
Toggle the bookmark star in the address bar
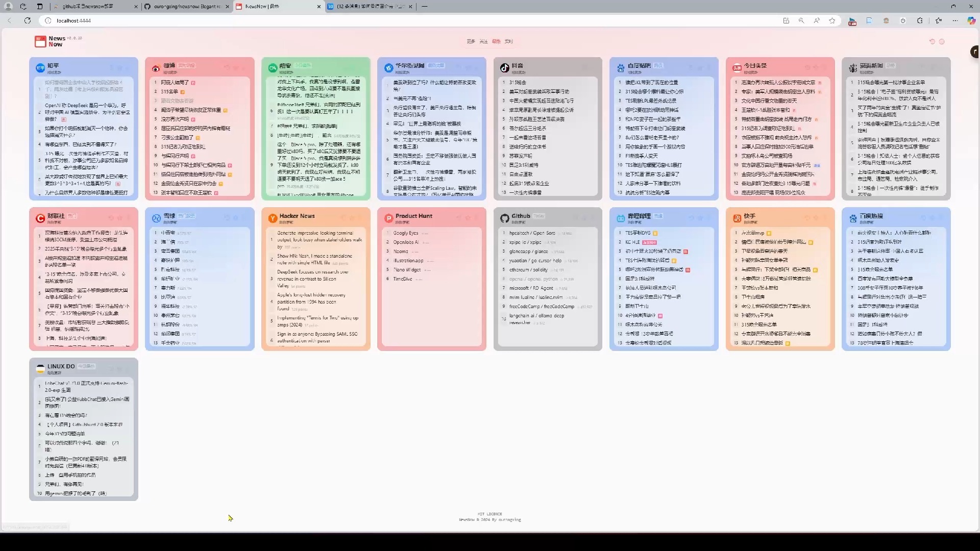(x=832, y=20)
